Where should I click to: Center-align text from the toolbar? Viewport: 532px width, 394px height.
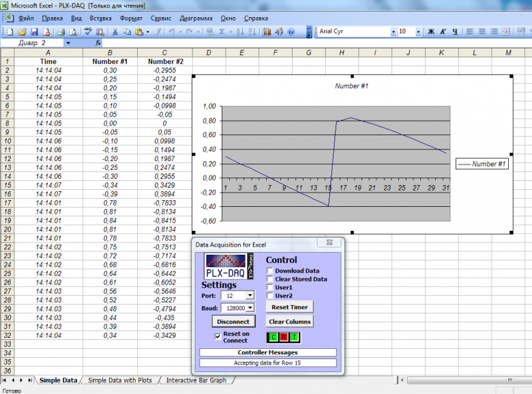pos(482,31)
